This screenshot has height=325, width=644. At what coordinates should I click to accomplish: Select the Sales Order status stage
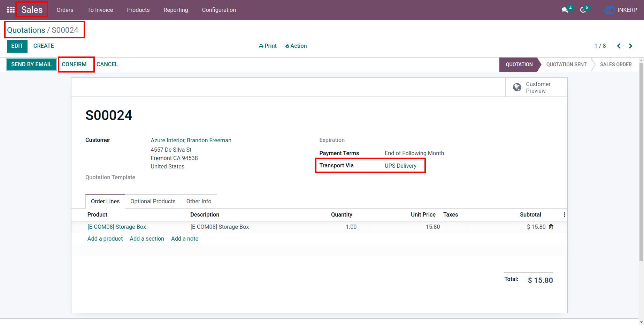pos(616,65)
